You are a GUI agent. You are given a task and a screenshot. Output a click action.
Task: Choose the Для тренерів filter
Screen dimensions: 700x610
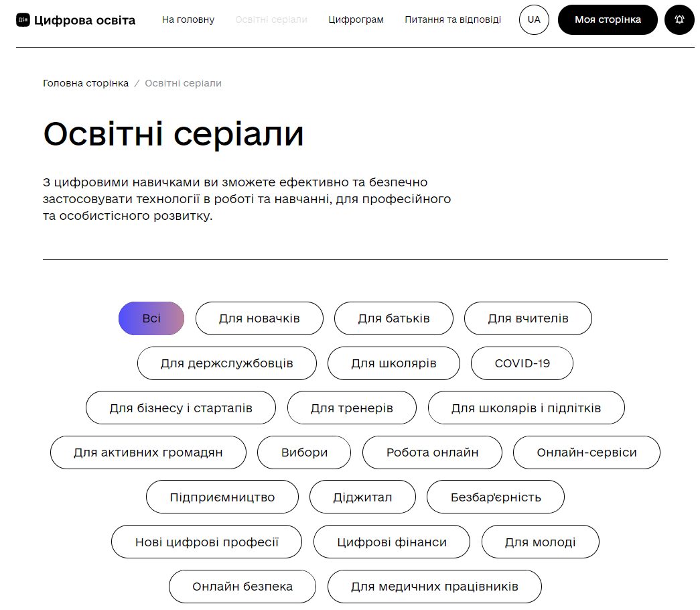(x=352, y=408)
